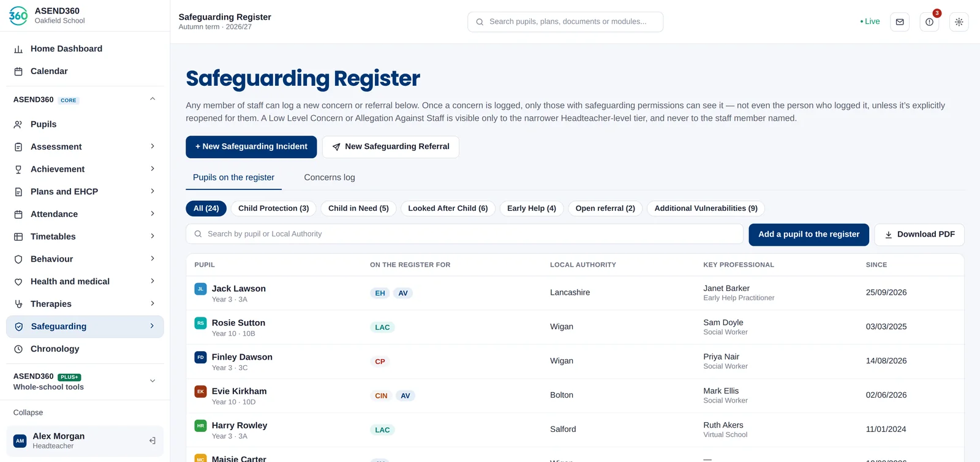The height and width of the screenshot is (462, 980).
Task: Click the Since column header
Action: coord(876,265)
